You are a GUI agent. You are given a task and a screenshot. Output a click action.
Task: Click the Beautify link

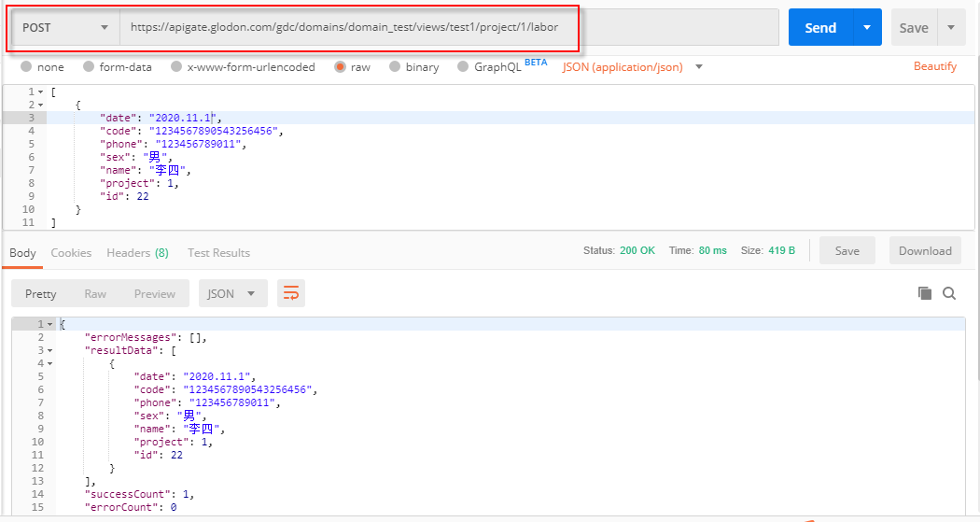934,66
